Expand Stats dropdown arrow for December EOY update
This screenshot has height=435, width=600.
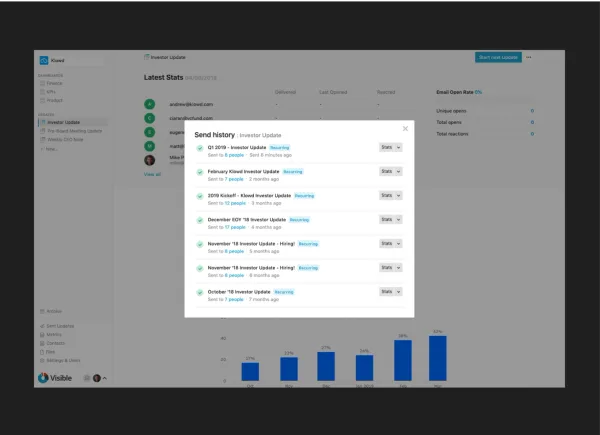(398, 220)
